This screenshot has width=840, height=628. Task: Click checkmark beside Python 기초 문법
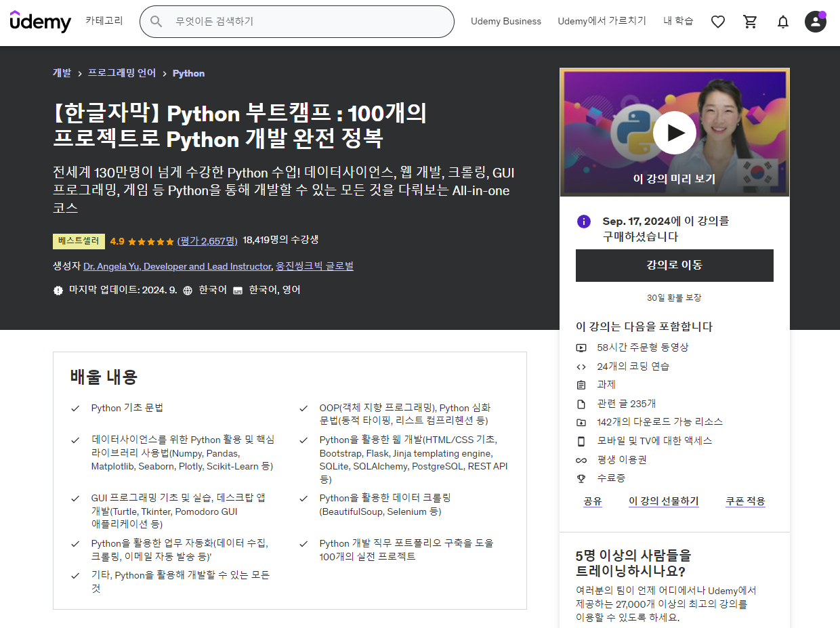[76, 409]
